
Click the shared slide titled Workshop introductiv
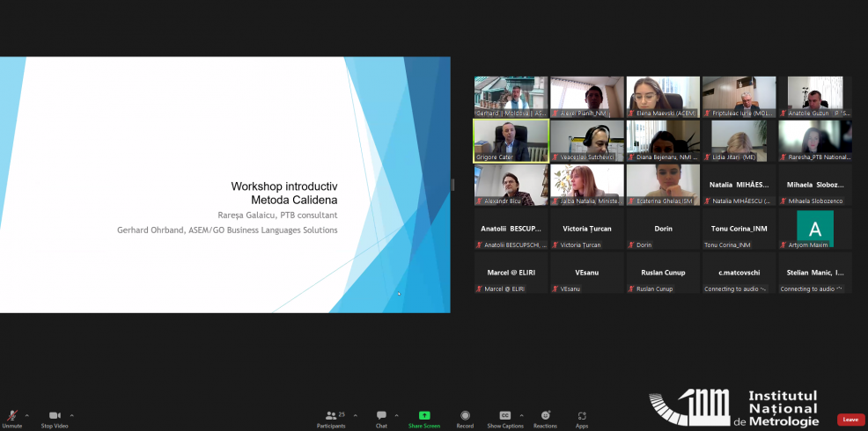click(224, 185)
